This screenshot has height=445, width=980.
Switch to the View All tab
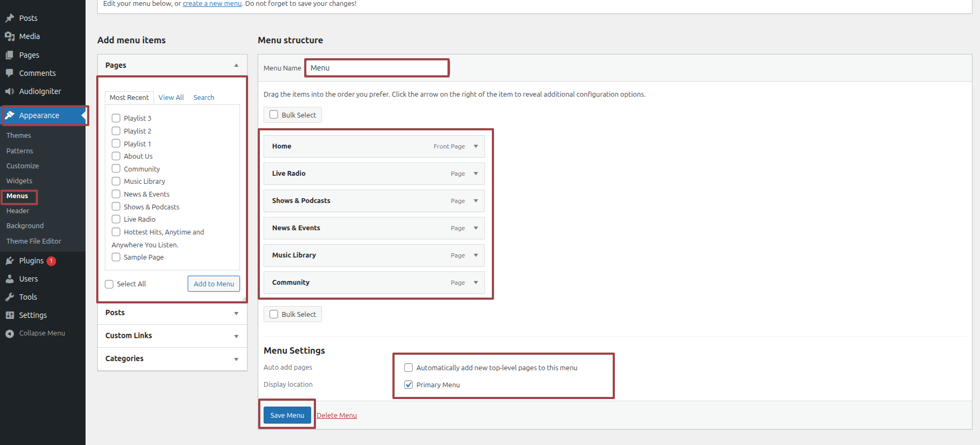[171, 97]
